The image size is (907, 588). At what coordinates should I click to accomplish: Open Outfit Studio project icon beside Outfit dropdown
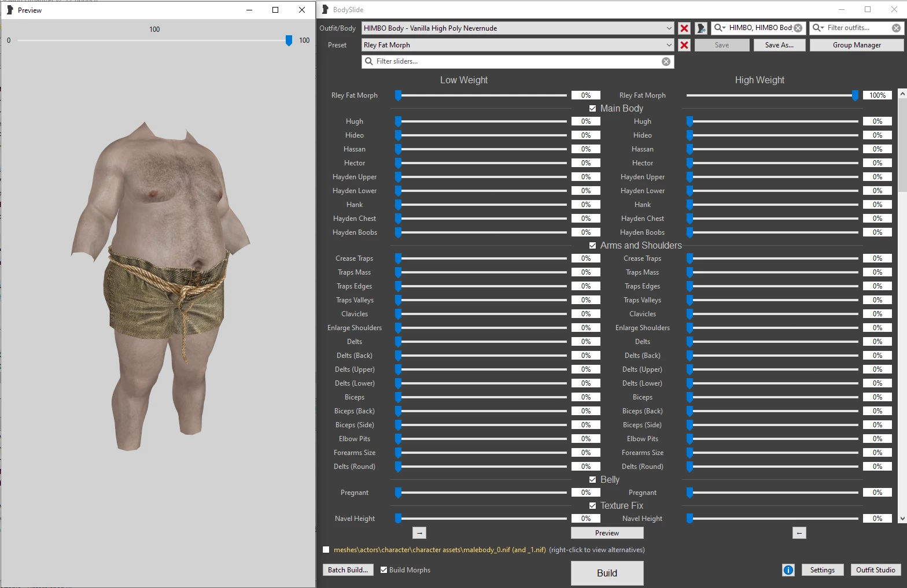coord(701,28)
